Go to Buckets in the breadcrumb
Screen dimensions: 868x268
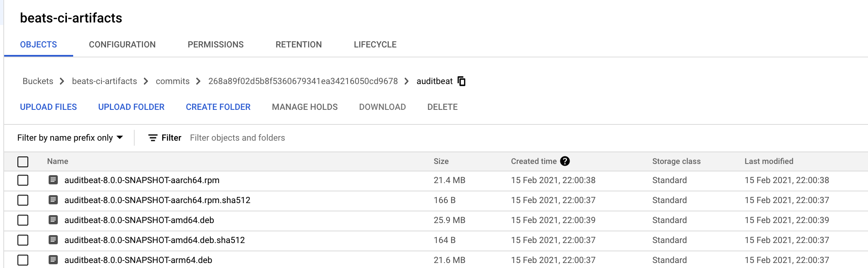38,81
